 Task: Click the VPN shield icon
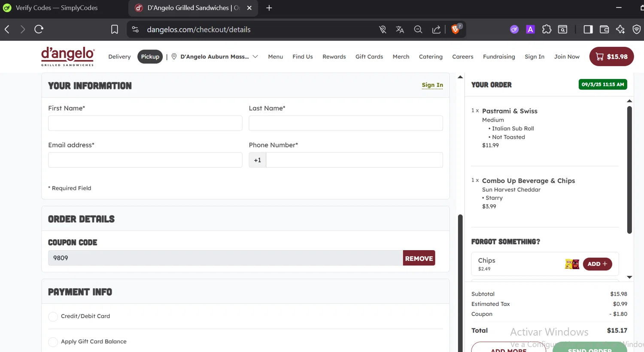point(637,29)
